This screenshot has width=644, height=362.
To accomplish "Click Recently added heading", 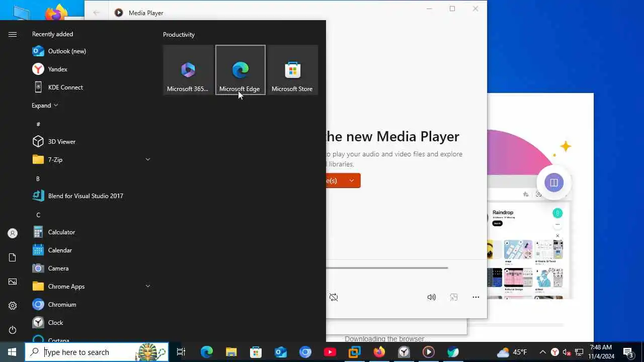I will click(x=52, y=34).
